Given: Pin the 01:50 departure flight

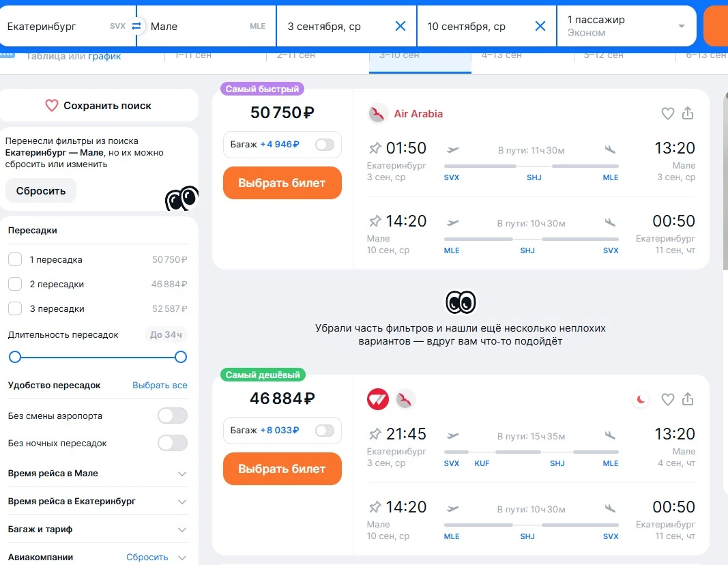Looking at the screenshot, I should pyautogui.click(x=375, y=148).
